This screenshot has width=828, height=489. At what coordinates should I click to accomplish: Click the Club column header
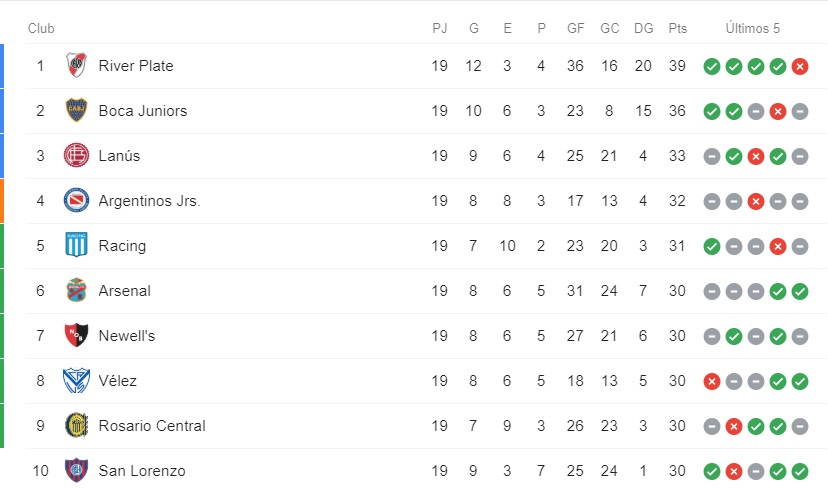tap(41, 28)
